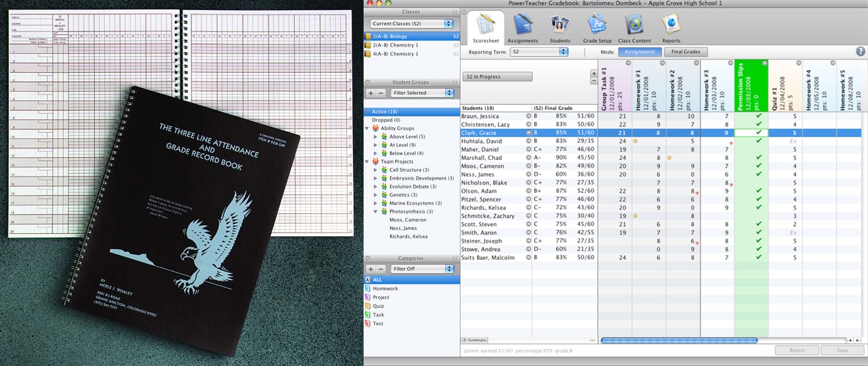Image resolution: width=868 pixels, height=366 pixels.
Task: Open the Current Classes (S2) dropdown
Action: pos(412,23)
